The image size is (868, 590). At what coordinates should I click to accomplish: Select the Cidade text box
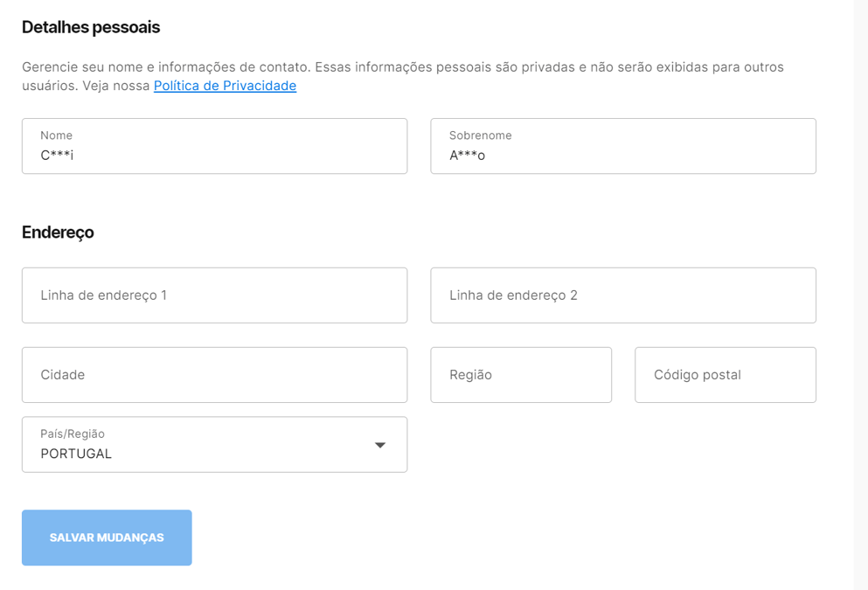coord(215,375)
